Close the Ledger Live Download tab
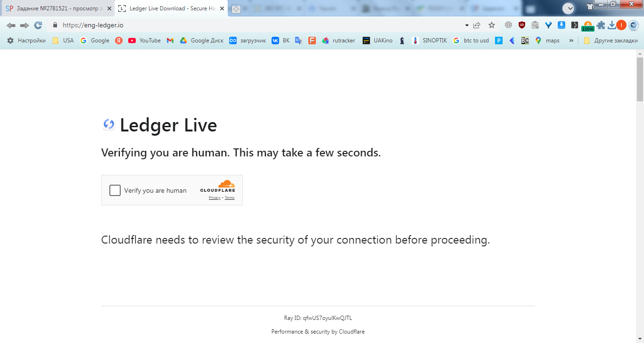 pos(222,8)
